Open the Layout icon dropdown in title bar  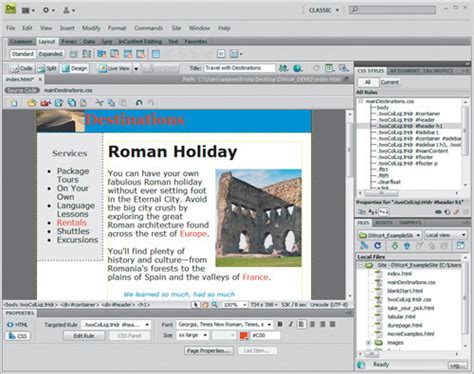point(28,10)
